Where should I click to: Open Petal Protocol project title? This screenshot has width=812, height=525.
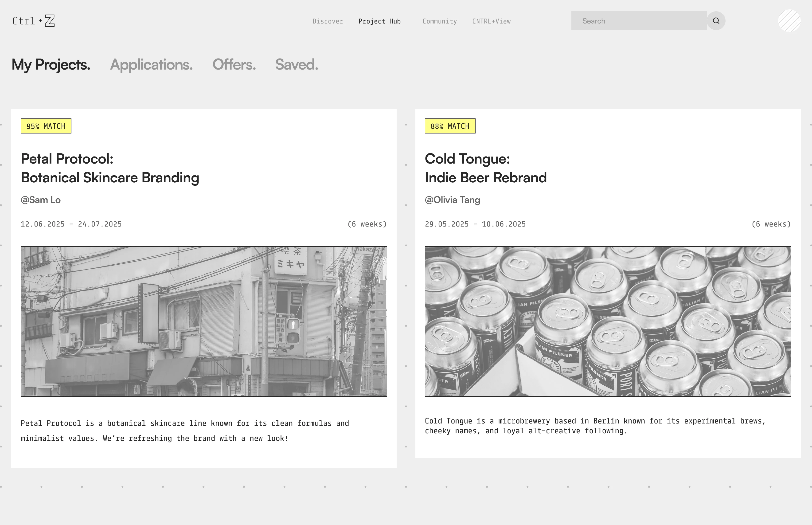(x=110, y=168)
